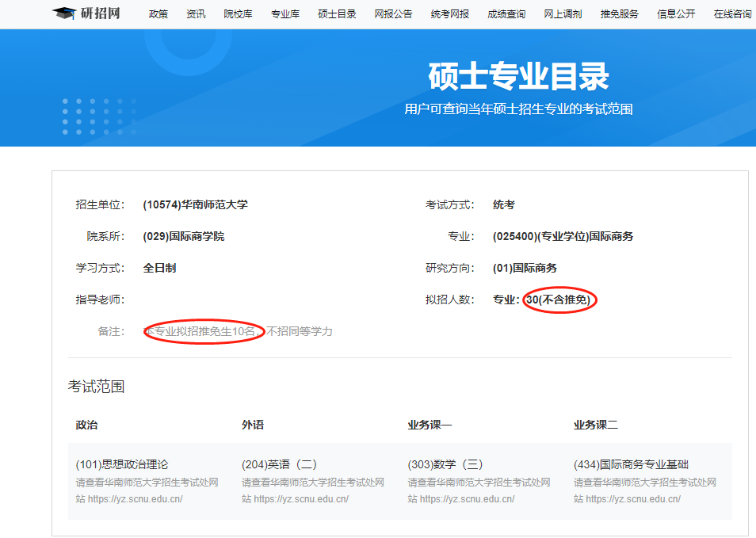Image resolution: width=756 pixels, height=538 pixels.
Task: Select subject (204)英语（二）
Action: (x=280, y=464)
